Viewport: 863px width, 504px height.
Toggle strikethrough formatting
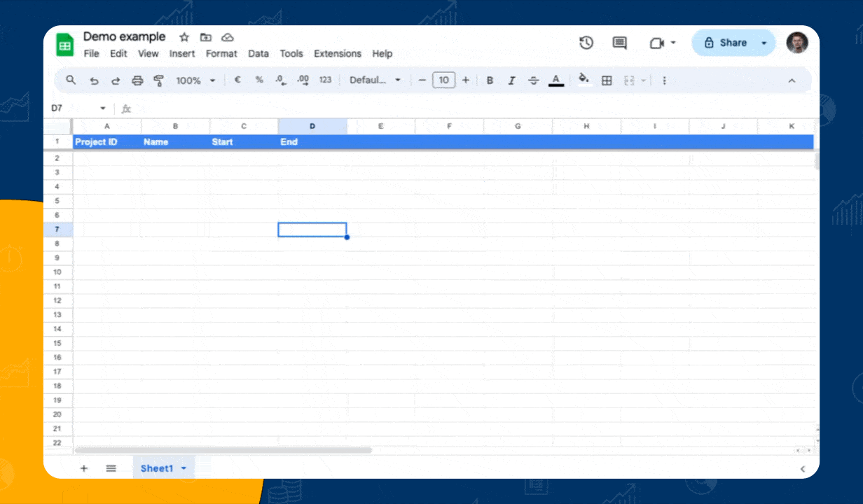(x=534, y=80)
